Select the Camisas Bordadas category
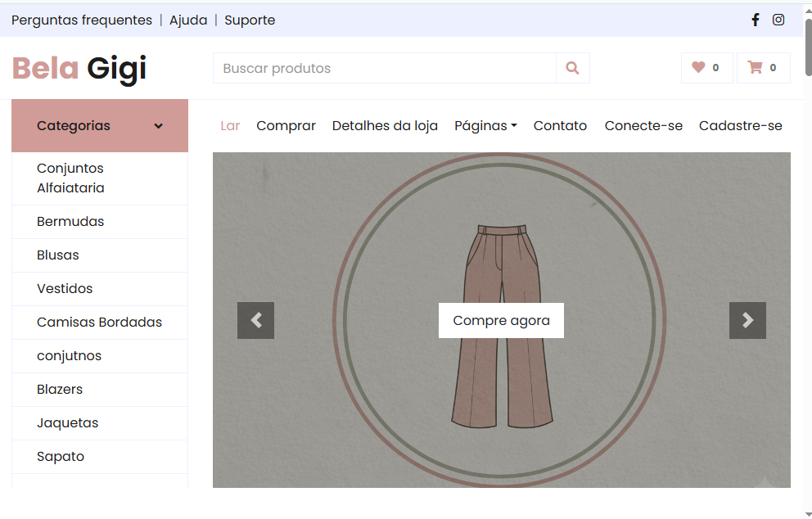This screenshot has height=519, width=812. pos(99,323)
